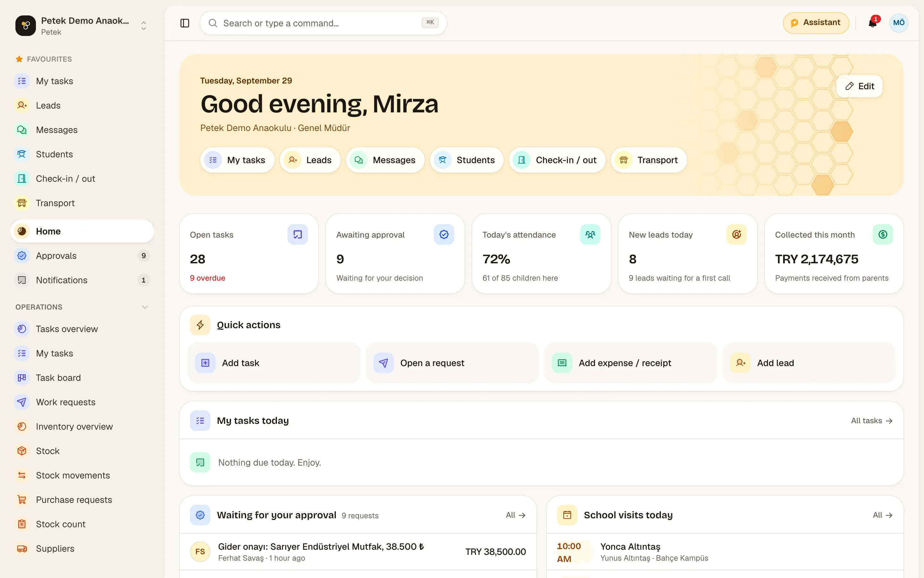Click the Today's attendance people icon
924x578 pixels.
coord(590,234)
